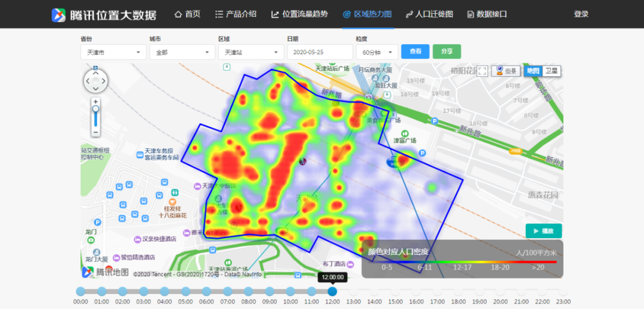
Task: Enter fullscreen map view
Action: coord(482,71)
